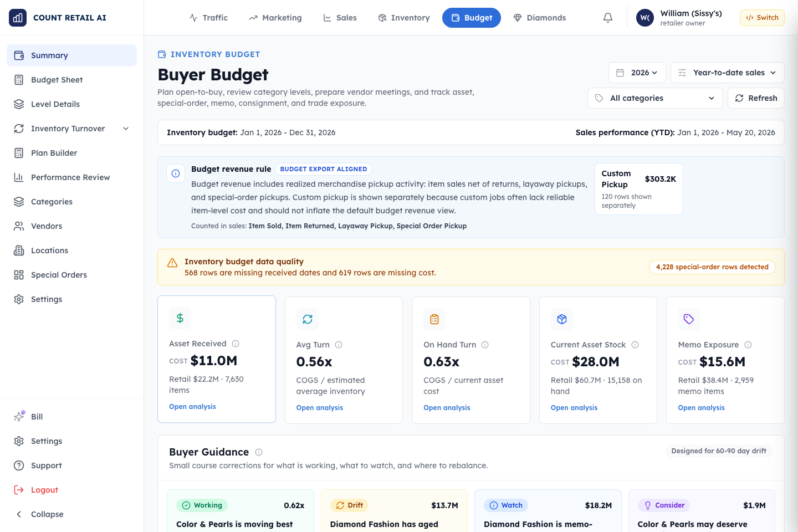The width and height of the screenshot is (798, 532).
Task: Switch to the Traffic tab
Action: [x=208, y=18]
